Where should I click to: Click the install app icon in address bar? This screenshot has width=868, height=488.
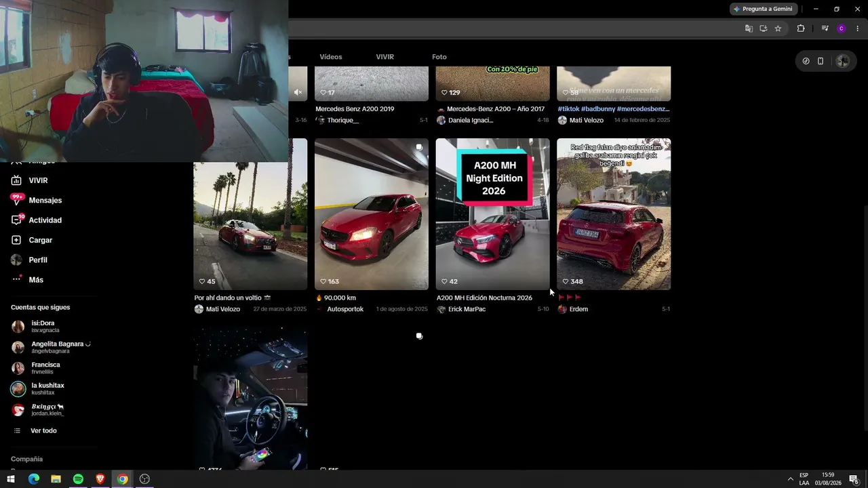pyautogui.click(x=763, y=28)
